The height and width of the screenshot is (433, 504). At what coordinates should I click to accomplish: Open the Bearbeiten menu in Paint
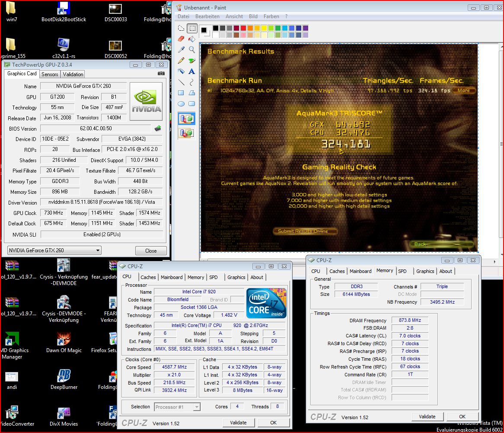(207, 16)
